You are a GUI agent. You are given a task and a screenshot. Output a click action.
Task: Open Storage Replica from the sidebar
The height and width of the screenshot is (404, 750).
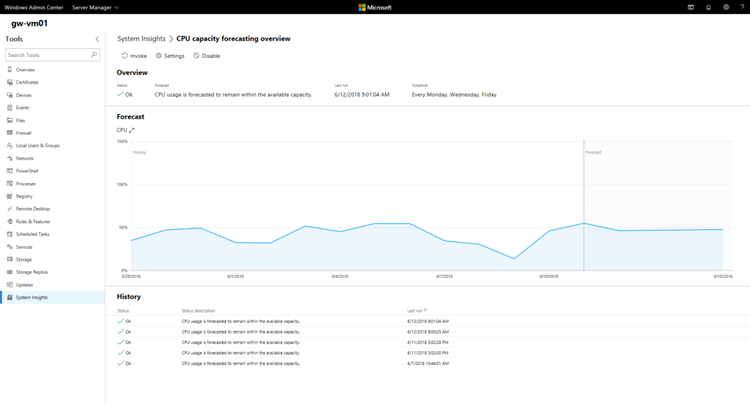click(x=31, y=272)
